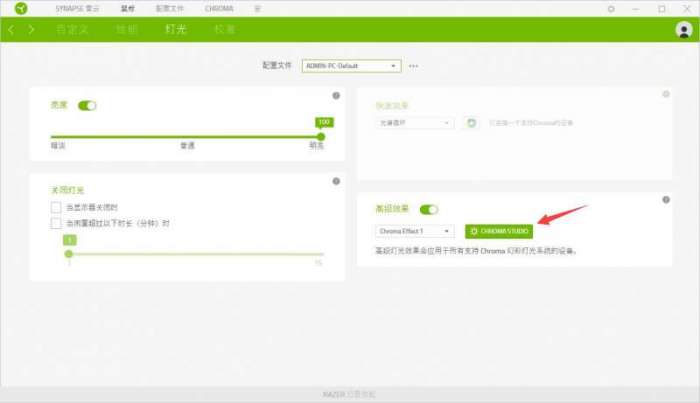Open the Chroma Effect 1 dropdown
The height and width of the screenshot is (403, 700).
(x=415, y=231)
